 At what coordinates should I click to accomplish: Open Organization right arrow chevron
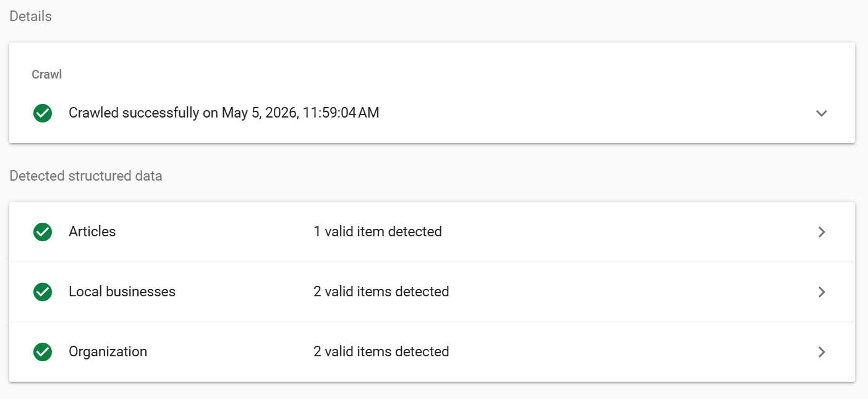[822, 352]
